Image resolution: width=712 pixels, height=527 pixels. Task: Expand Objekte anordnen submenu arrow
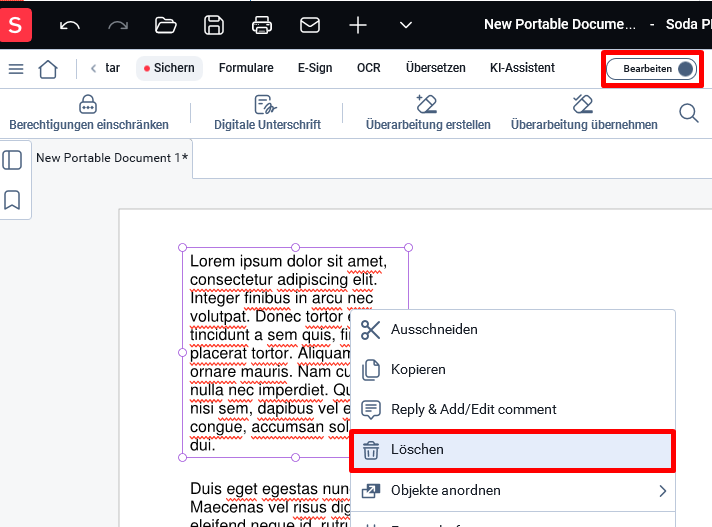(663, 491)
